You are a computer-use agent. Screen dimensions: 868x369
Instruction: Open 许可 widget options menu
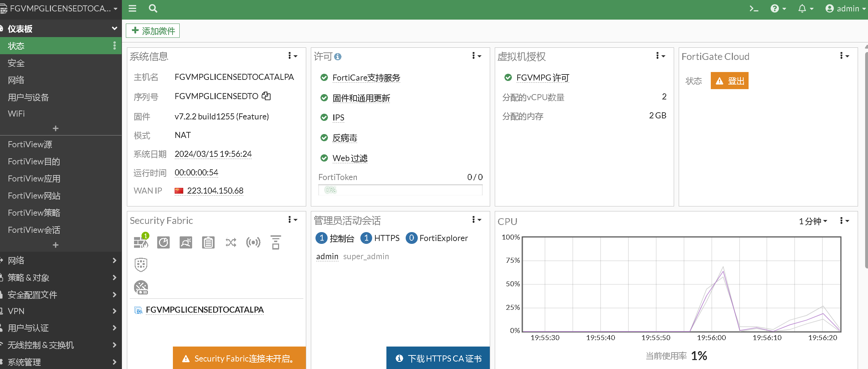[477, 56]
